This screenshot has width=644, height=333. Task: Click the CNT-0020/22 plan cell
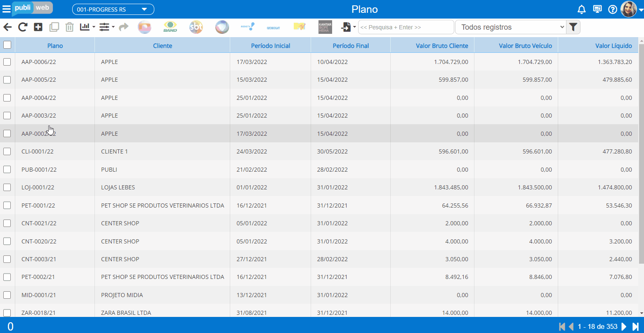(55, 241)
